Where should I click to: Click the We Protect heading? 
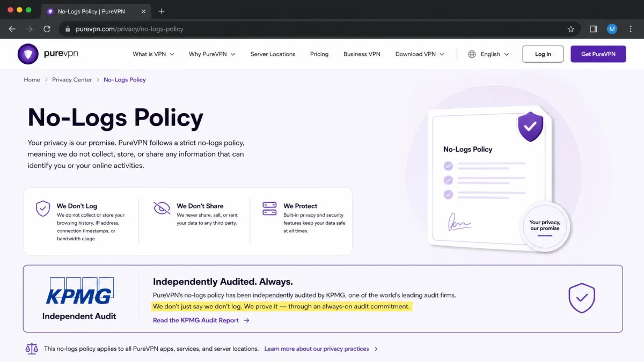coord(301,206)
